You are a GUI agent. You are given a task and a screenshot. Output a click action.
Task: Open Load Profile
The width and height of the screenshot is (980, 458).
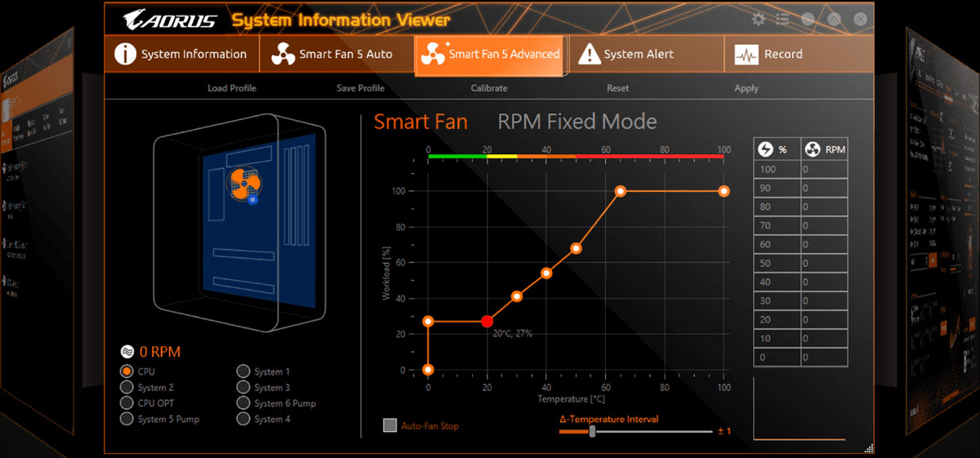click(231, 88)
